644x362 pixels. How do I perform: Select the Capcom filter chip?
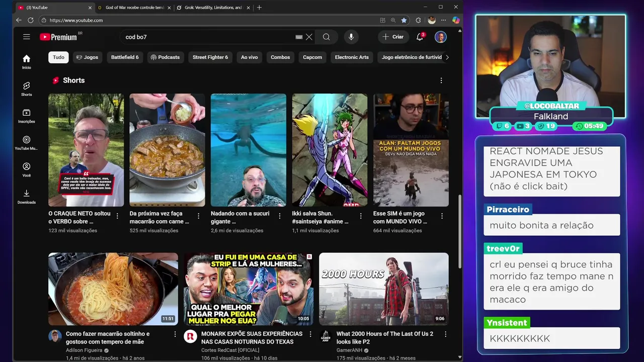click(312, 57)
